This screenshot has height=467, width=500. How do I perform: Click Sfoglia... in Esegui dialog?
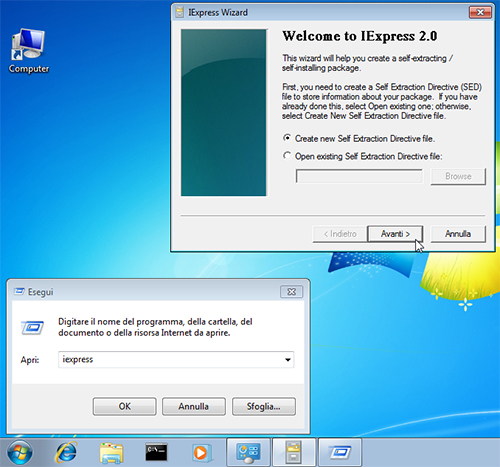264,406
